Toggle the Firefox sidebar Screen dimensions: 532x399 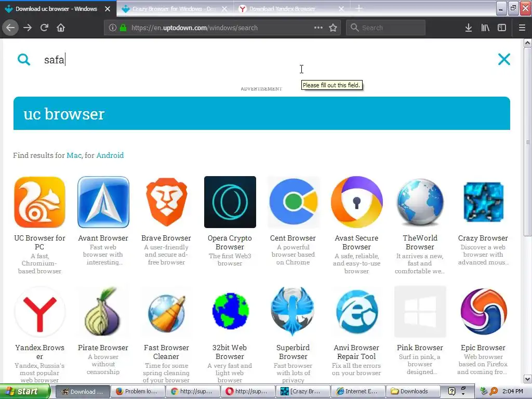tap(502, 28)
